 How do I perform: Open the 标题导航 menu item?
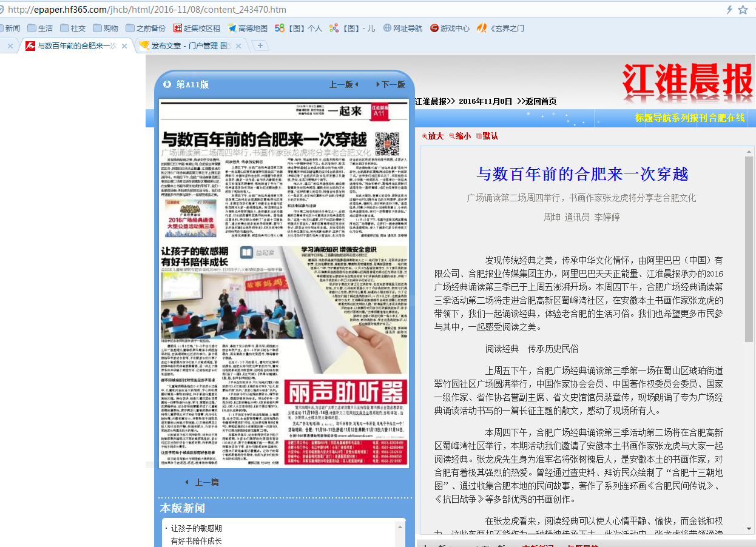point(653,118)
